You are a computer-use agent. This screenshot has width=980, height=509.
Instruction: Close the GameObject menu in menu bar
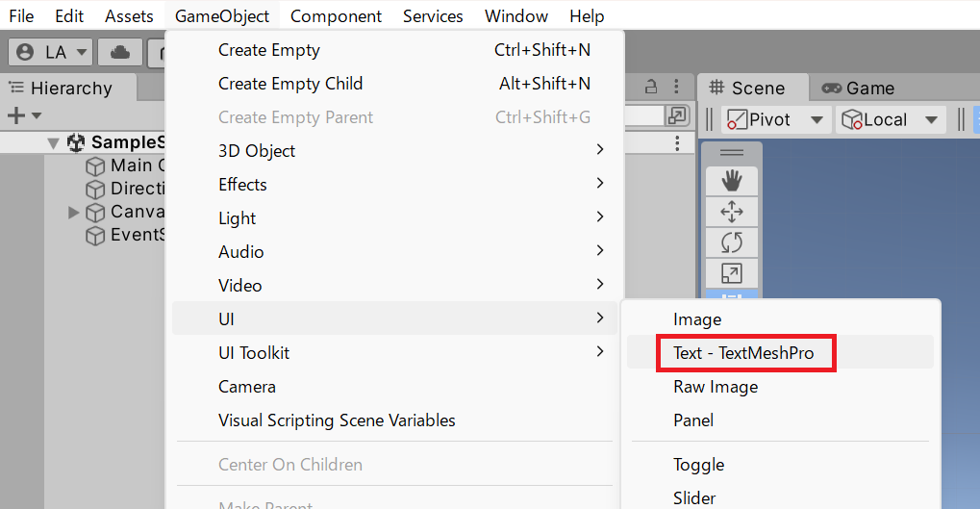(222, 15)
